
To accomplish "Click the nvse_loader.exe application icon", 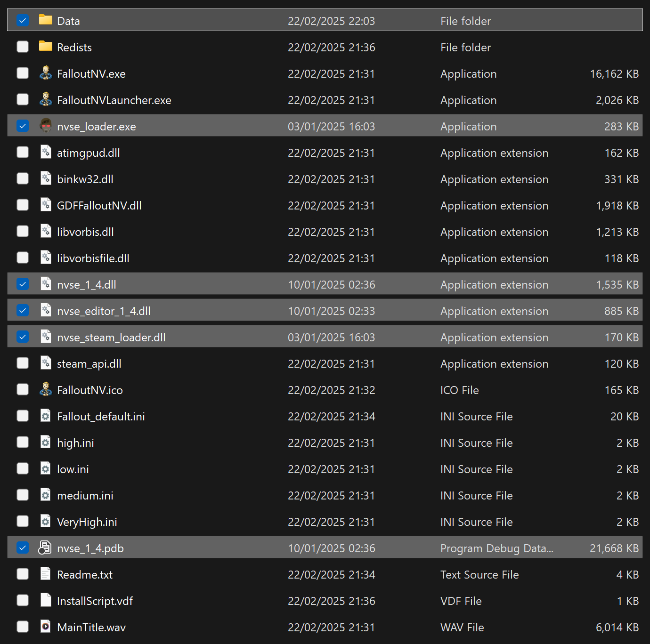I will coord(46,126).
